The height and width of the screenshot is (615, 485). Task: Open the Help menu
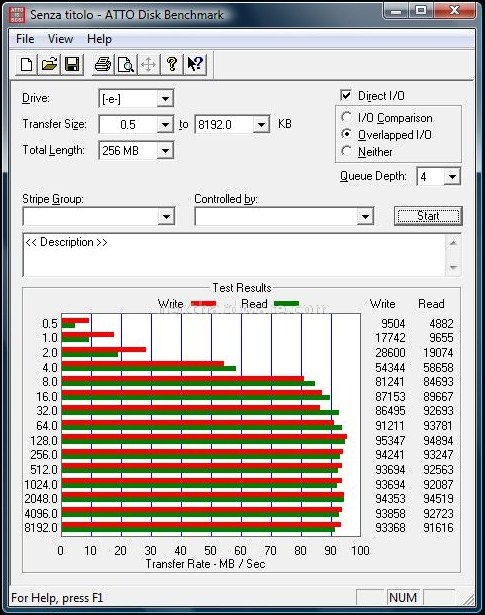(x=99, y=39)
